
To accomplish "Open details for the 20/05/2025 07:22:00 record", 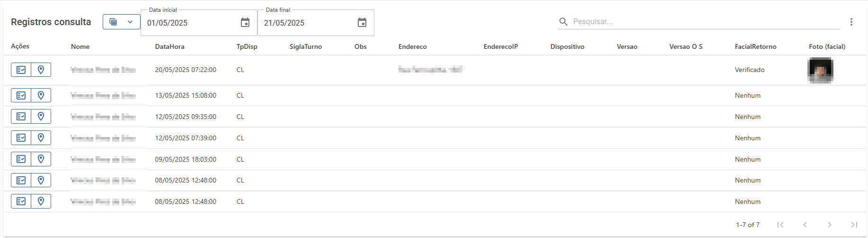I will tap(21, 70).
